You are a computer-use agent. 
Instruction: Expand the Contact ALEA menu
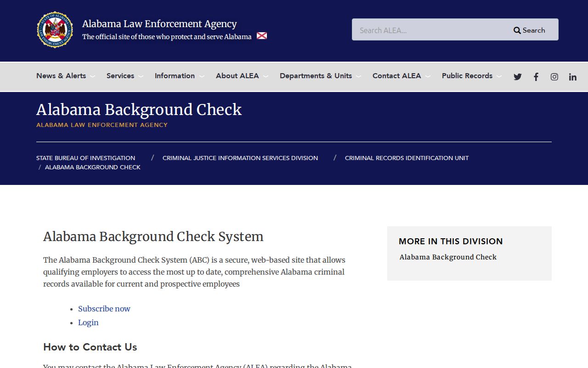[x=401, y=76]
